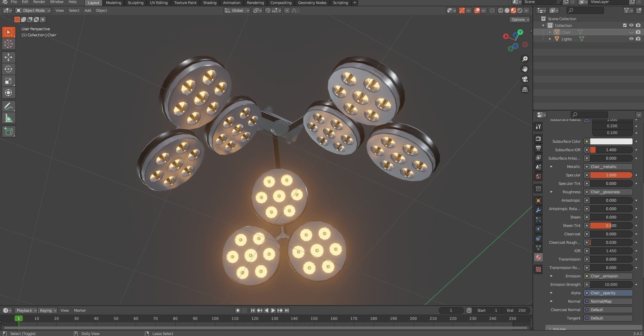Expand the Lights item in outliner
The width and height of the screenshot is (644, 336).
point(550,39)
